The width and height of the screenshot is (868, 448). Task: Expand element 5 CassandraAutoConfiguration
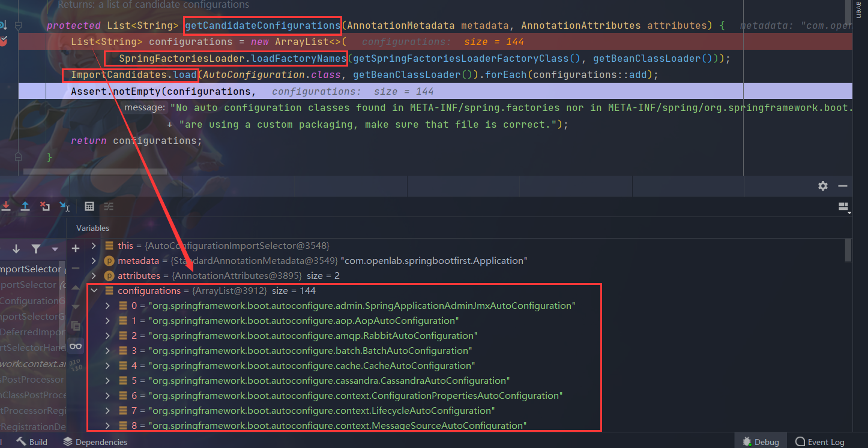click(107, 381)
